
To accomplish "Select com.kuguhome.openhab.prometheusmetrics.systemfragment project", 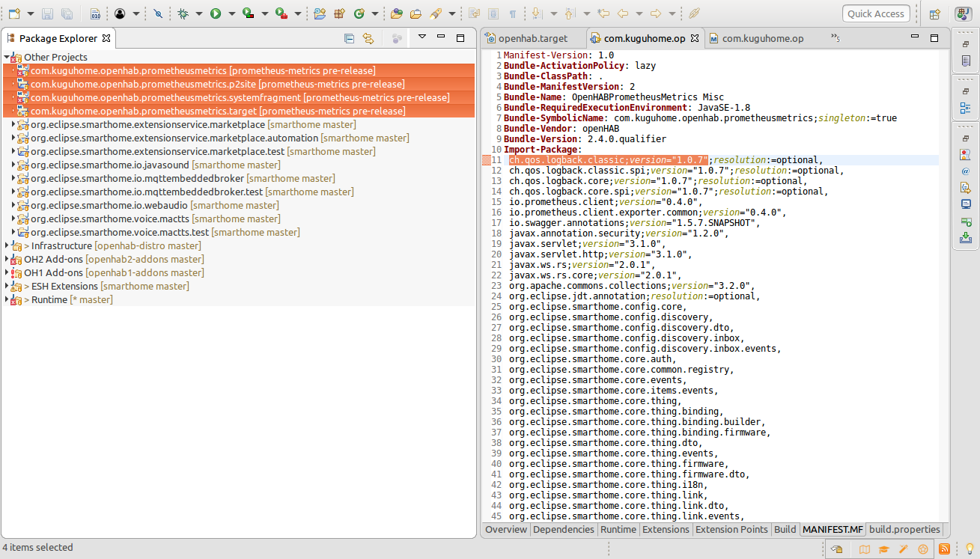I will [x=240, y=97].
